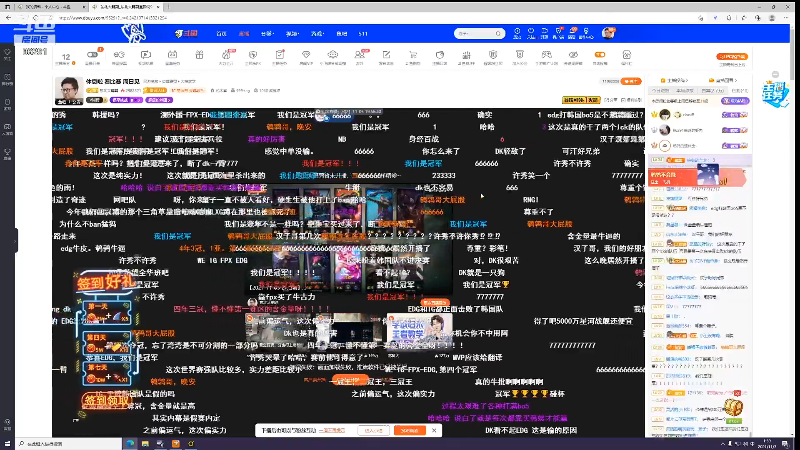
Task: Open the calendar icon in the toolbar
Action: pyautogui.click(x=172, y=55)
